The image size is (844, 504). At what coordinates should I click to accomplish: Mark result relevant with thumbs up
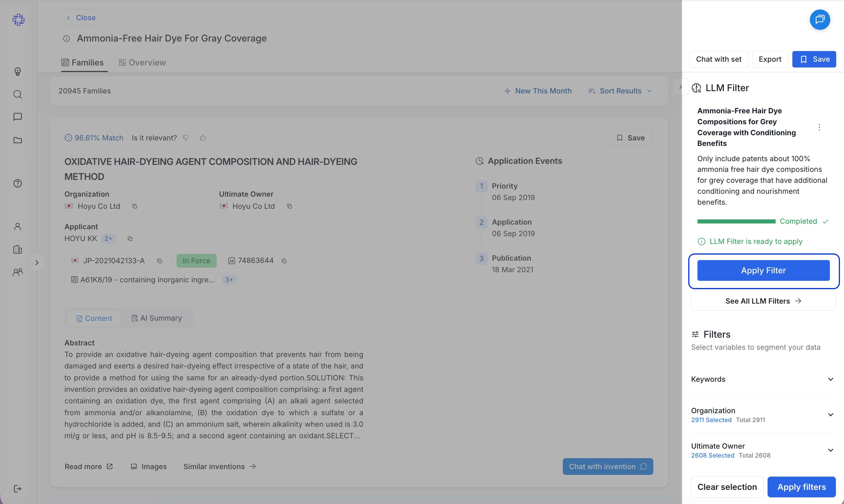203,138
